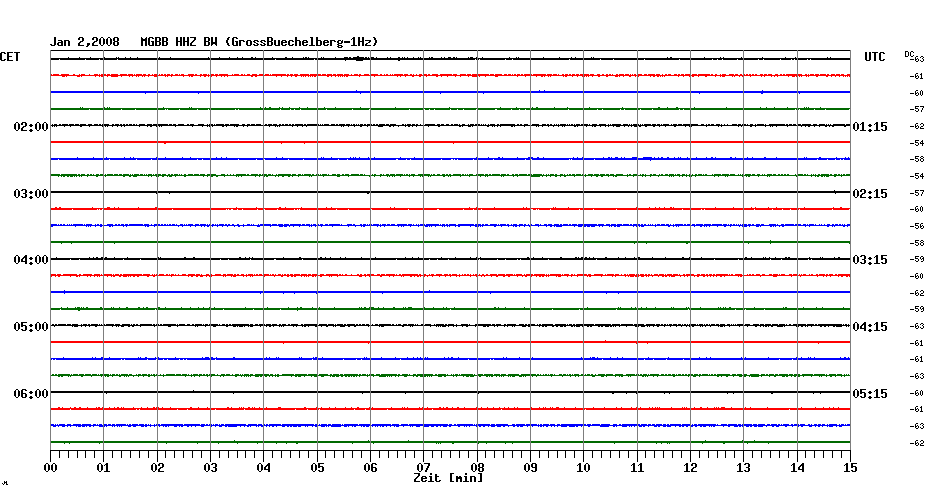Click the CET timezone label
This screenshot has height=494, width=930.
(x=10, y=57)
